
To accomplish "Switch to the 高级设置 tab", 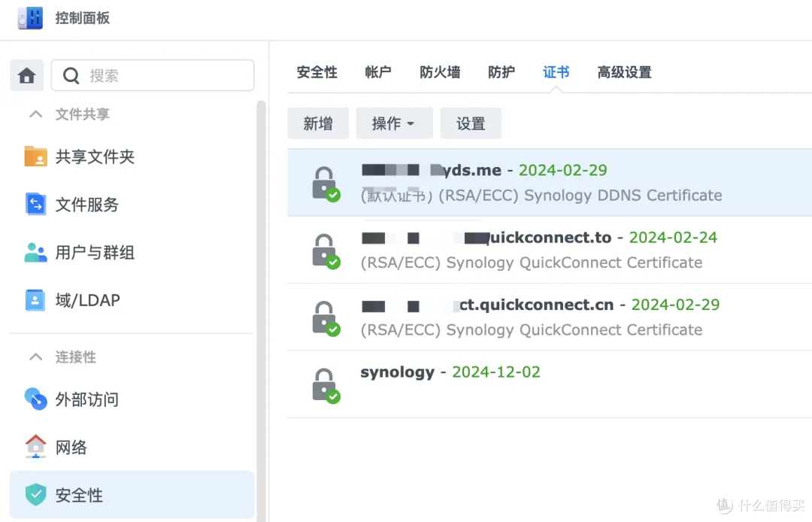I will pyautogui.click(x=624, y=72).
